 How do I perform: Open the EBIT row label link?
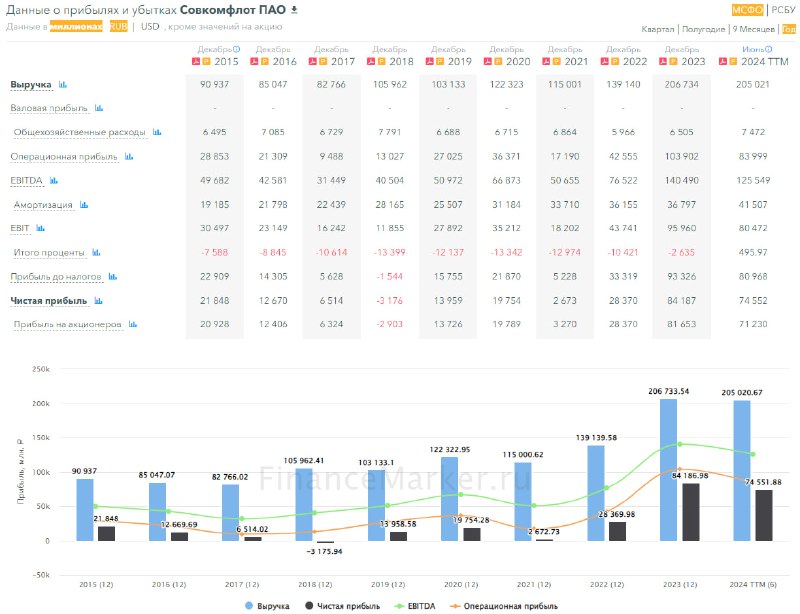coord(20,229)
